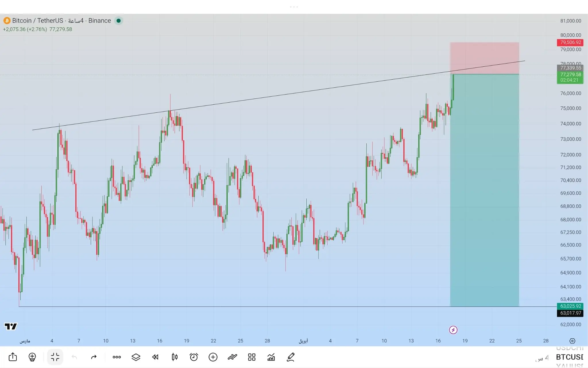Viewport: 588px width, 368px height.
Task: Open chart settings gear near time axis
Action: [x=572, y=341]
